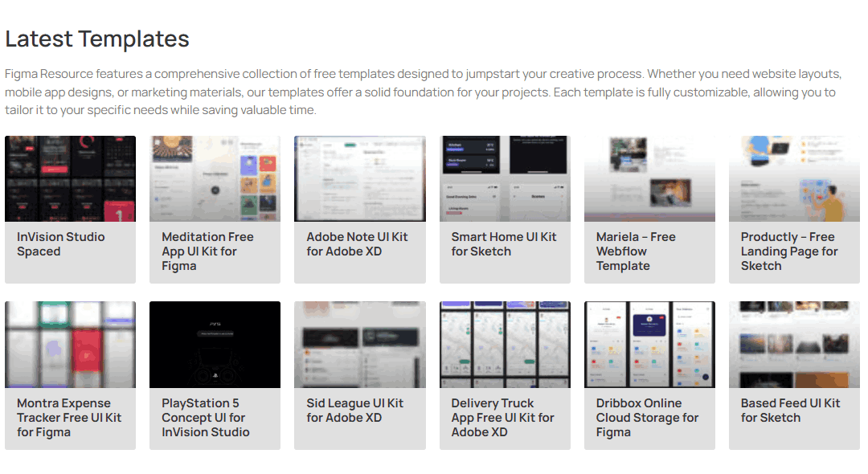Open Montra Expense Tracker thumbnail image
The image size is (868, 474).
(x=70, y=345)
